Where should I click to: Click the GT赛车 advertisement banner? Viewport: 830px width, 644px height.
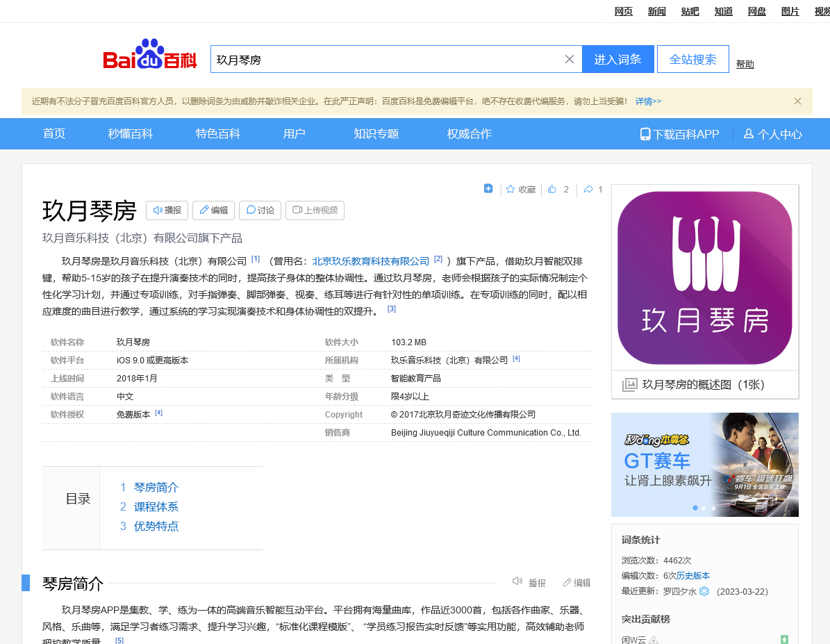[704, 465]
